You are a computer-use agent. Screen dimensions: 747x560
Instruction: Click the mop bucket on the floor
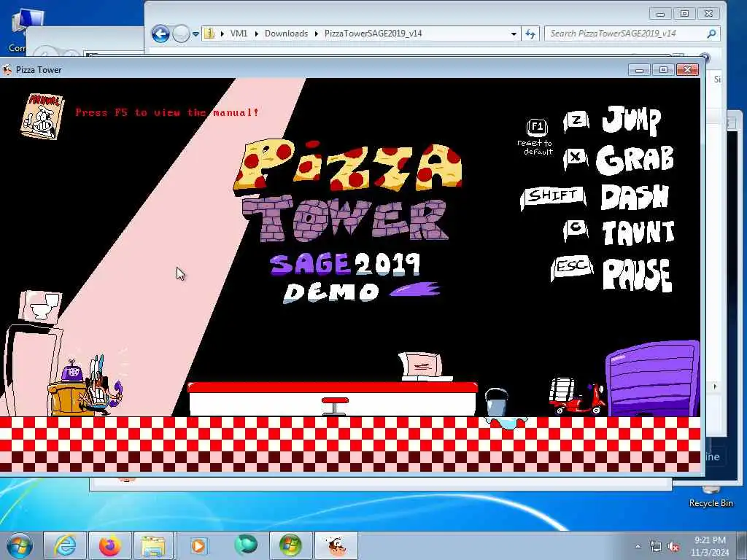pos(496,402)
